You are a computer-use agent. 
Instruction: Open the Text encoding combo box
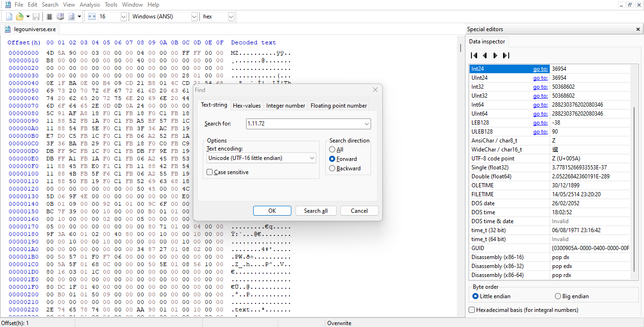pos(261,158)
